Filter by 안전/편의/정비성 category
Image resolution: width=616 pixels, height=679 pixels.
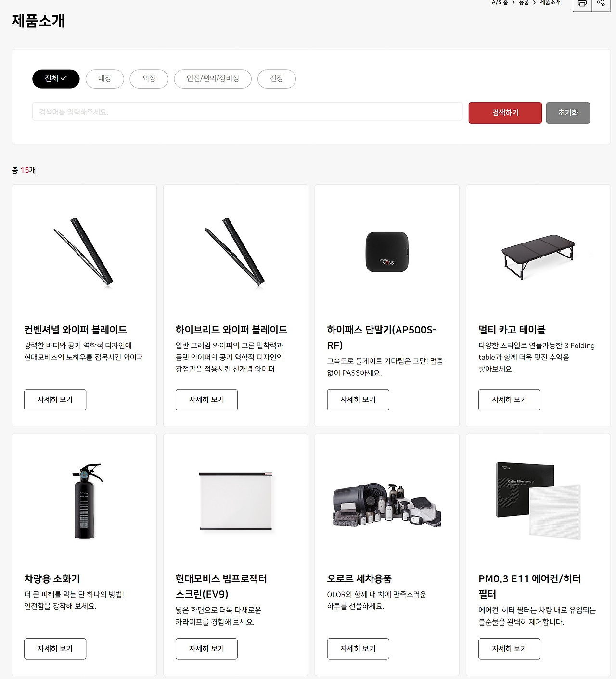213,79
